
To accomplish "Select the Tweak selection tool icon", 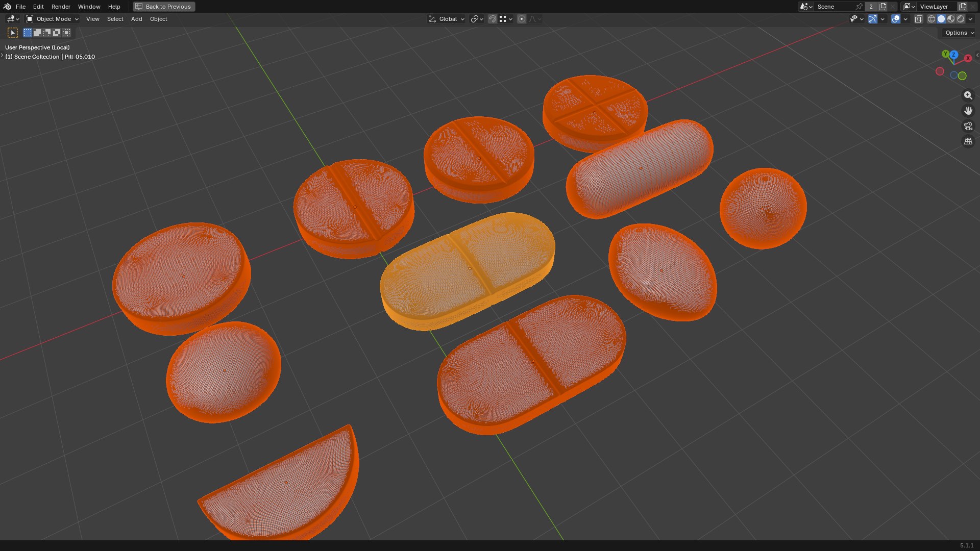I will coord(13,33).
